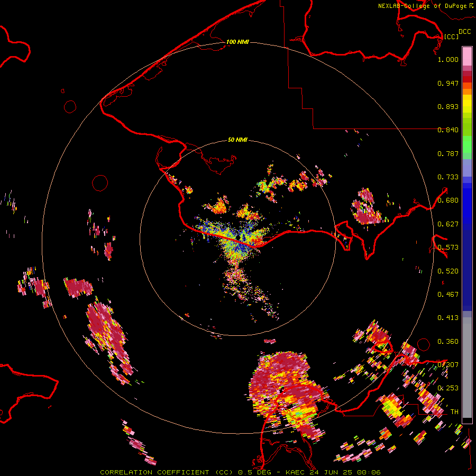The width and height of the screenshot is (476, 476).
Task: Click the NEXLAB-College of DuPage credit text
Action: coord(422,6)
